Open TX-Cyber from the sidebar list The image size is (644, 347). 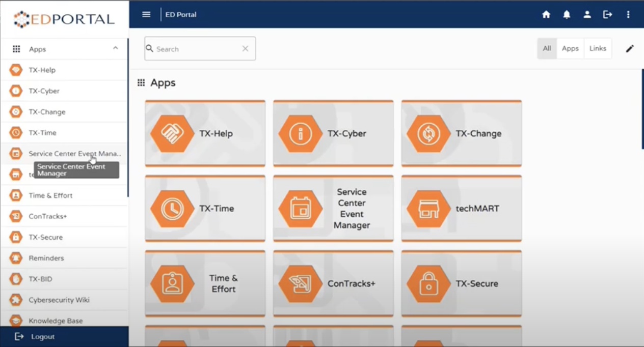64,91
